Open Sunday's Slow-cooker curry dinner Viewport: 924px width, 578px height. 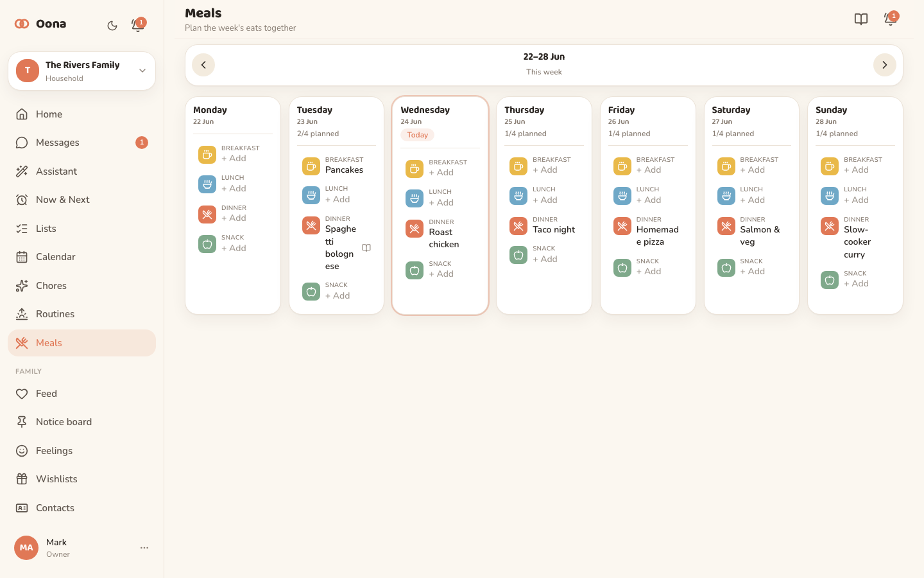857,242
